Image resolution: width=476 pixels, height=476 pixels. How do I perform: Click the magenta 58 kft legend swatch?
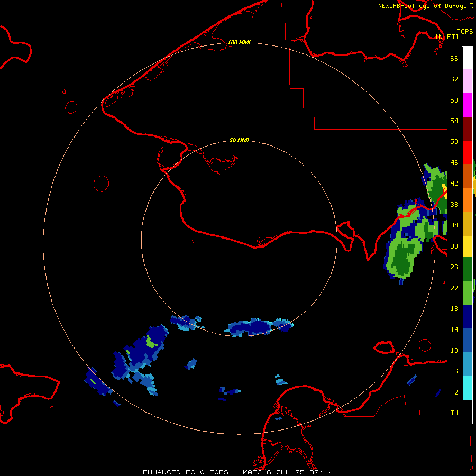(x=467, y=105)
